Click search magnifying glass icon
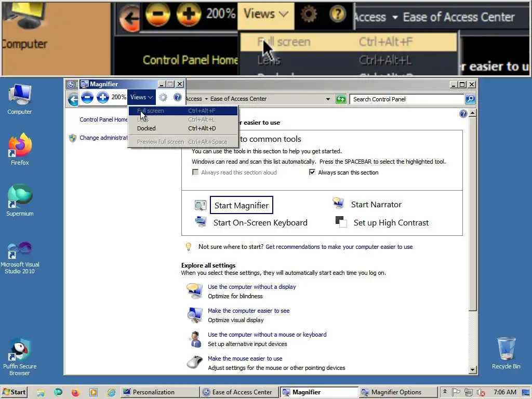The image size is (532, 399). click(470, 99)
